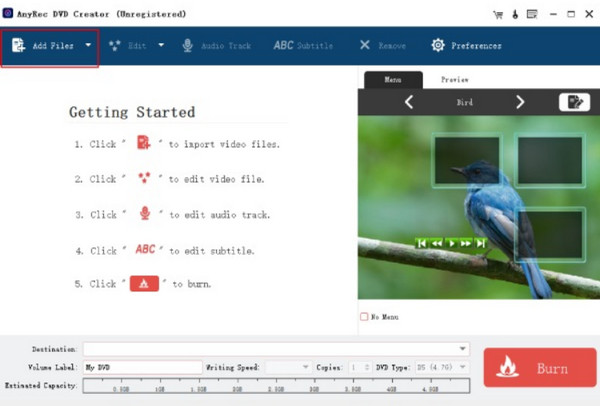Go to previous menu template arrow

tap(409, 102)
